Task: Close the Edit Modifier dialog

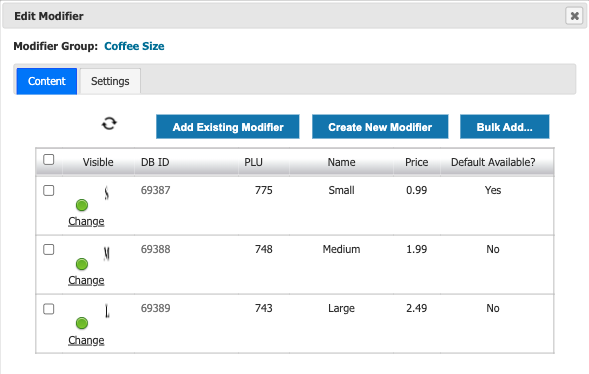Action: [574, 16]
